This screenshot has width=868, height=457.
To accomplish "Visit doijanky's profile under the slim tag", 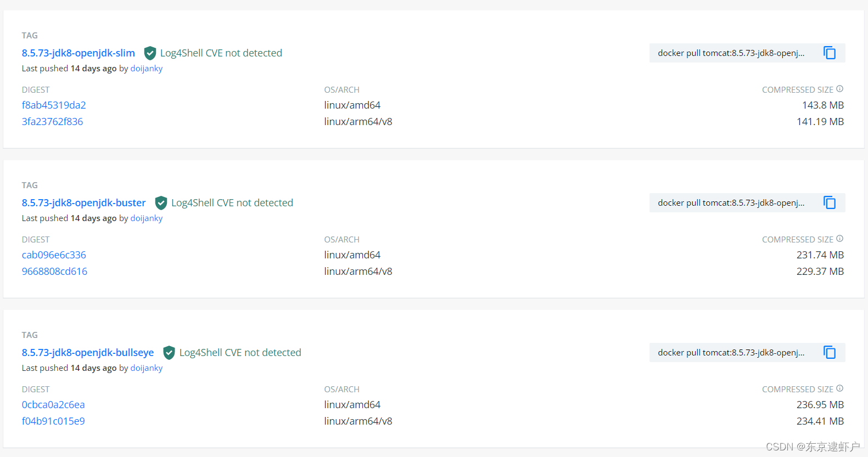I will click(146, 69).
